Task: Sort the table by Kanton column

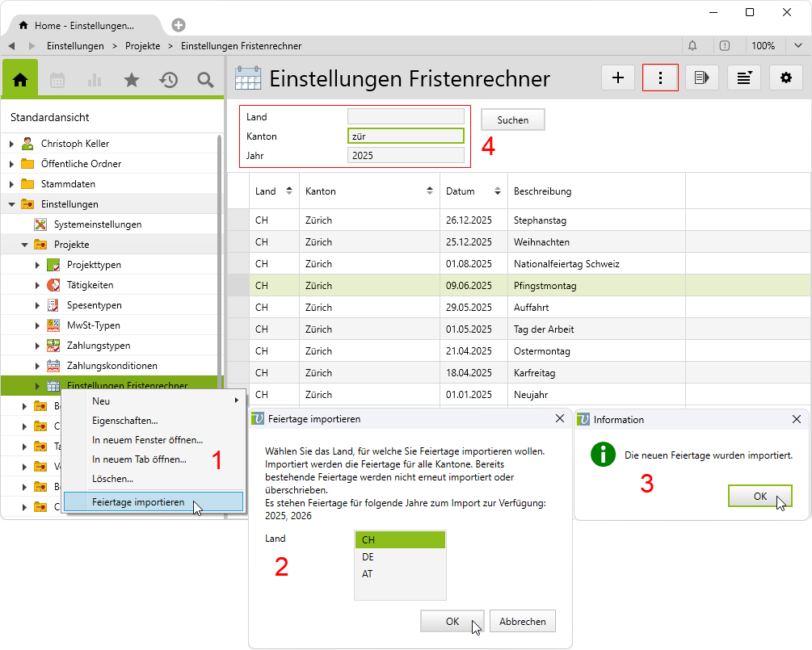Action: [x=429, y=191]
